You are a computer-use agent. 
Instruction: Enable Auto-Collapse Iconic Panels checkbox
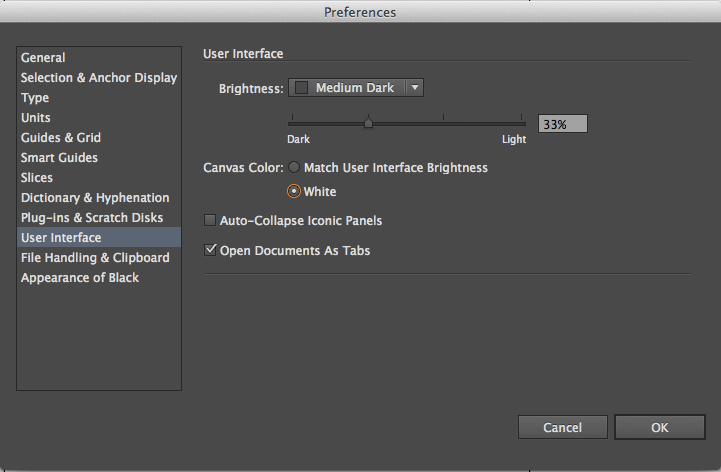click(210, 220)
